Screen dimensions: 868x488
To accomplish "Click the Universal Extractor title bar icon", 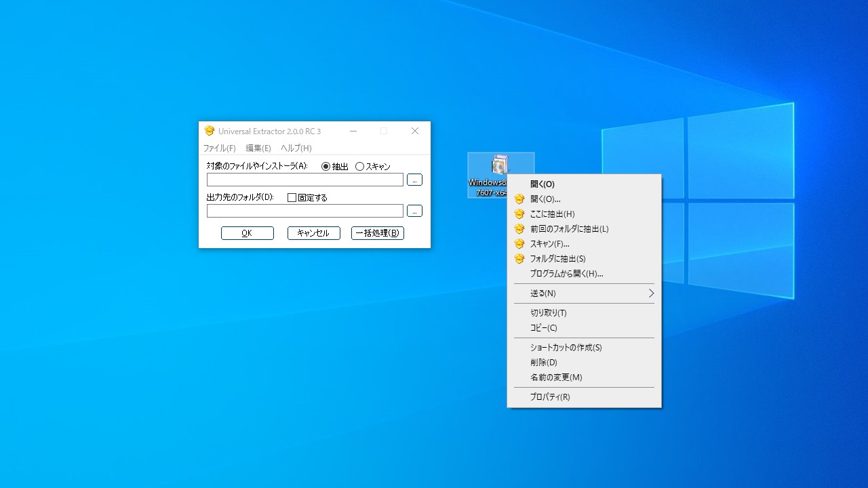I will 210,131.
